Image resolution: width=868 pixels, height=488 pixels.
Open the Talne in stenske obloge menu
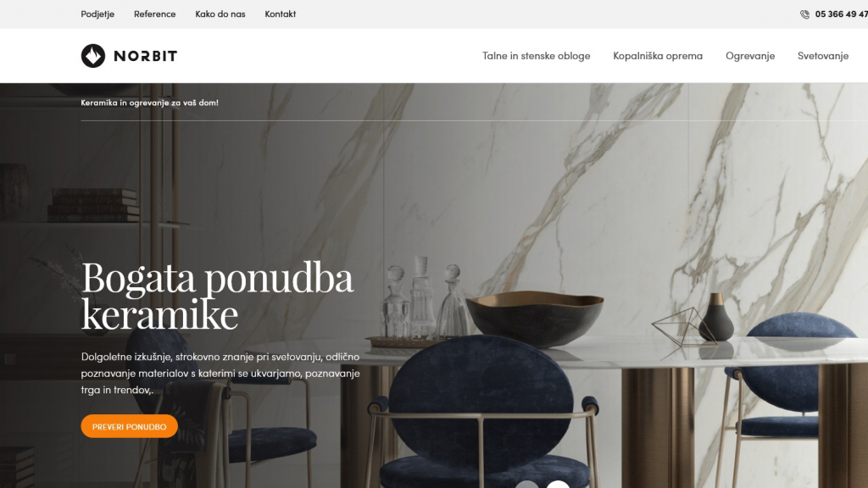point(536,55)
